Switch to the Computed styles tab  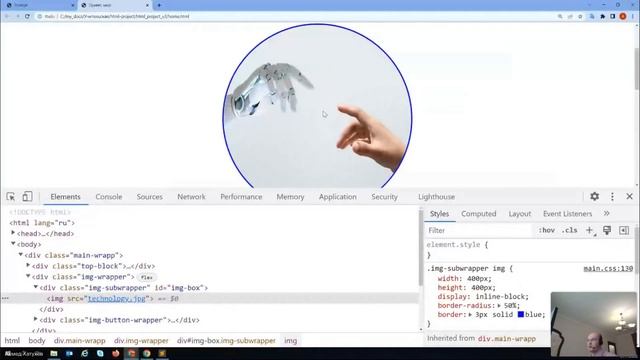[x=478, y=213]
